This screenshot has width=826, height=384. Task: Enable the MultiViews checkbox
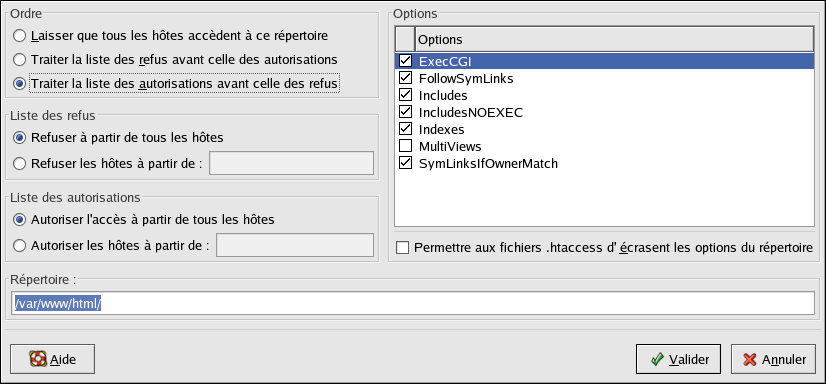point(406,146)
